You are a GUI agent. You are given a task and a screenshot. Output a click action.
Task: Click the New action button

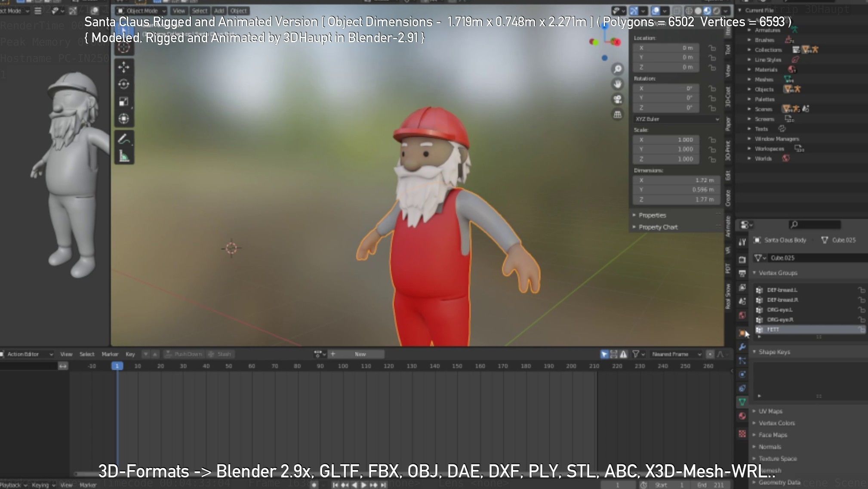point(360,354)
